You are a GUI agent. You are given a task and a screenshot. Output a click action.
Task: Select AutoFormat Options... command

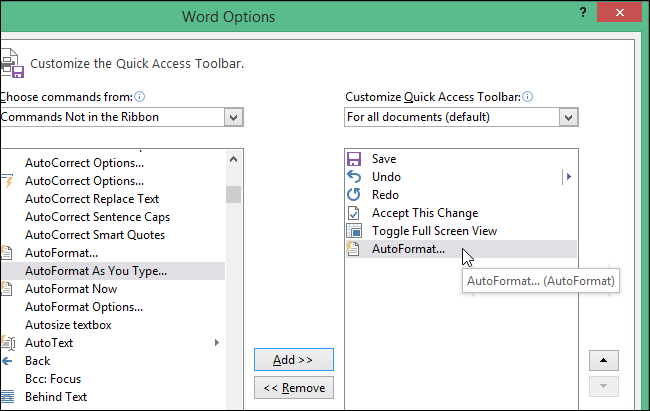(84, 307)
